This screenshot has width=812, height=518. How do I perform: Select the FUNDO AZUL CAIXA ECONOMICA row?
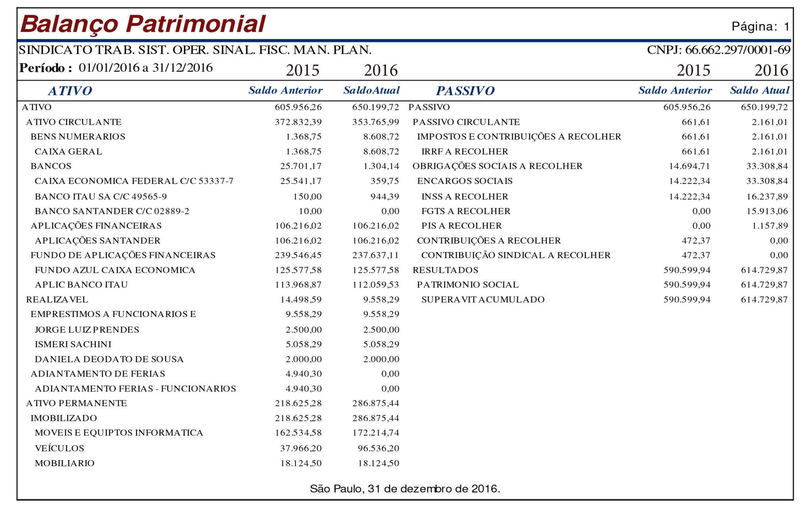pyautogui.click(x=115, y=270)
